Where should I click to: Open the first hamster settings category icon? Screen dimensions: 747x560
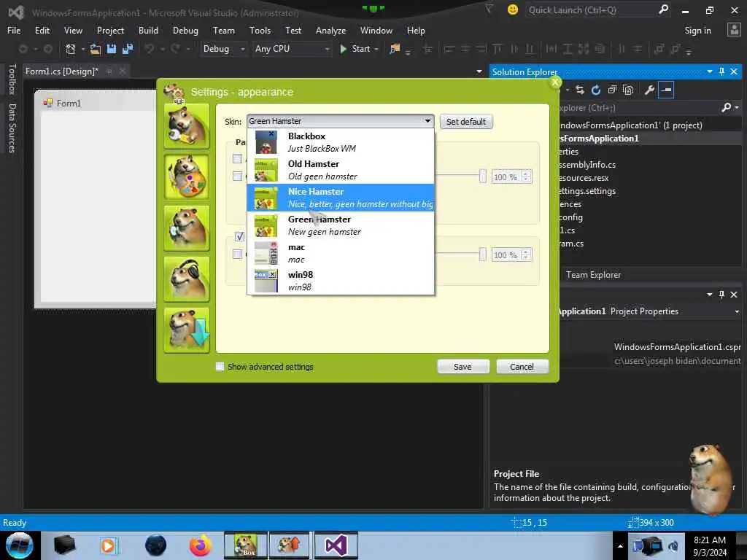(187, 126)
